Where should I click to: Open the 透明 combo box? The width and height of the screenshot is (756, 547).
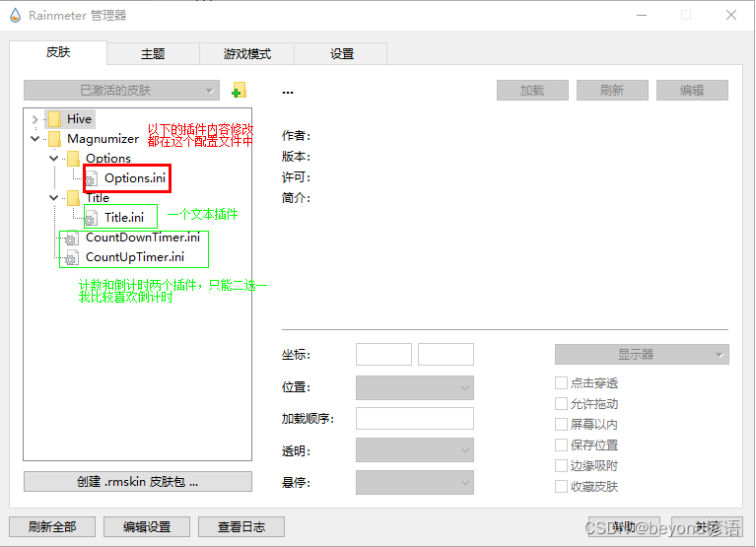(x=415, y=450)
